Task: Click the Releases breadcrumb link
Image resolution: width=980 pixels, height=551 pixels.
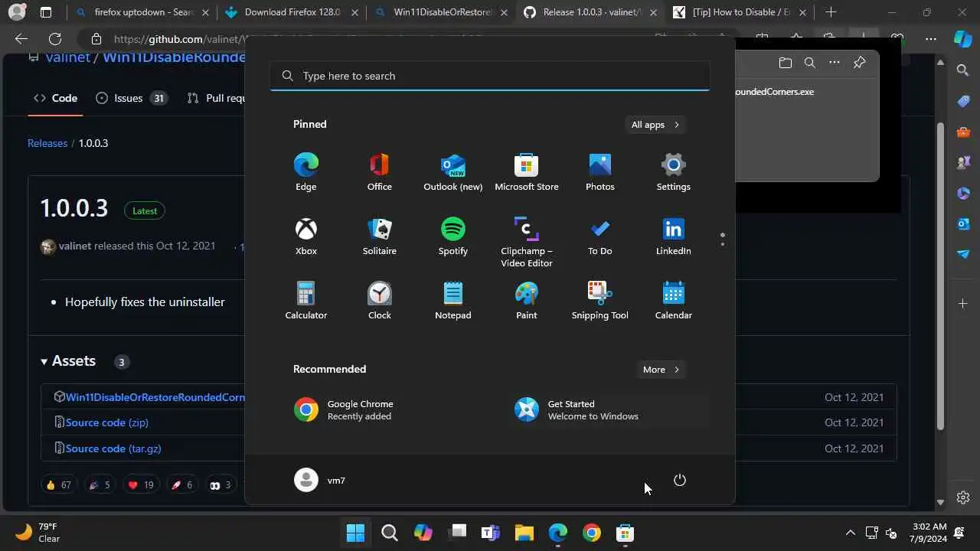Action: coord(47,143)
